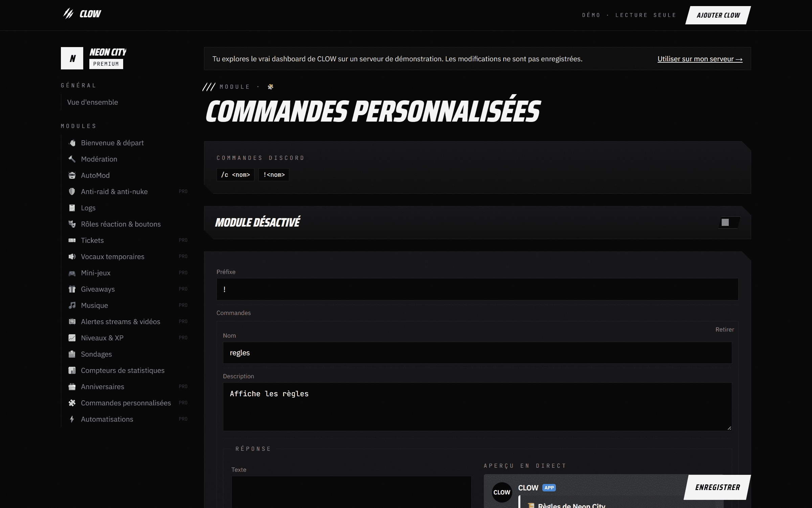Click the Préfixe input field
Image resolution: width=812 pixels, height=508 pixels.
pos(477,289)
